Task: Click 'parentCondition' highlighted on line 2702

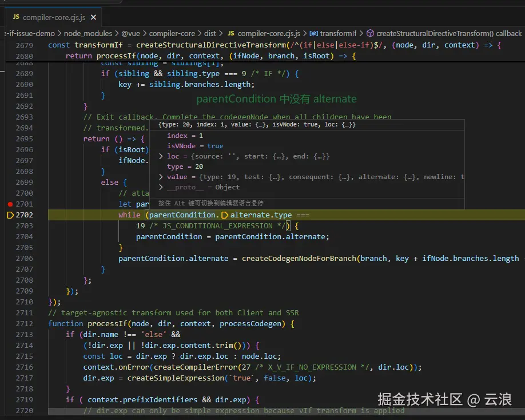Action: [182, 215]
